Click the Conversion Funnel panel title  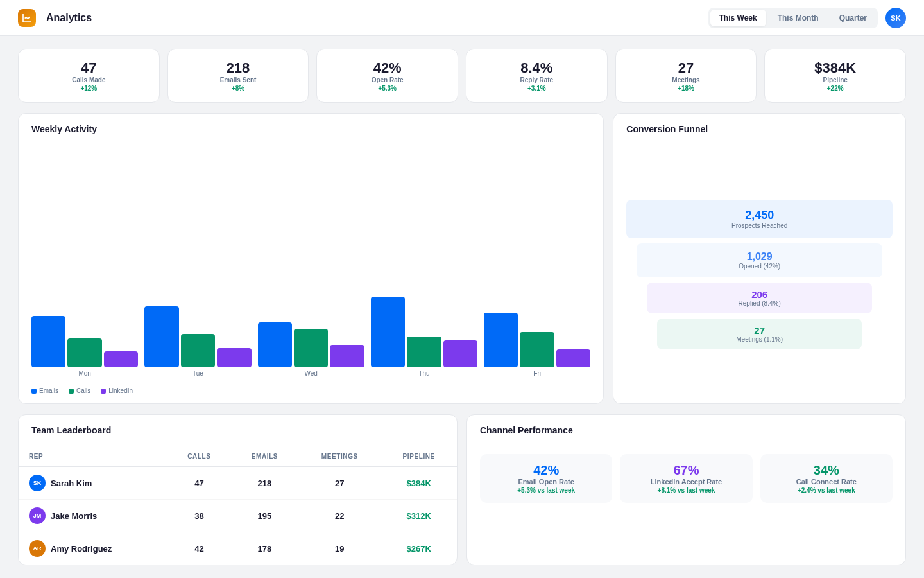(667, 129)
